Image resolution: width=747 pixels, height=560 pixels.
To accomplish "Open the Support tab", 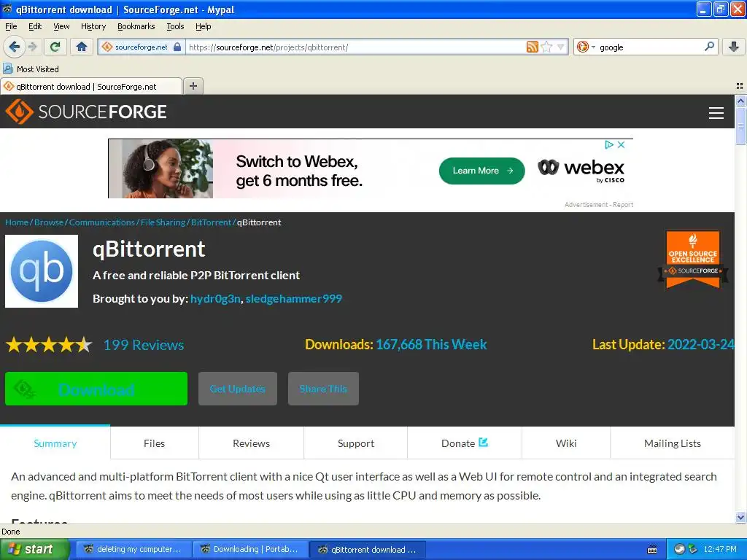I will point(356,443).
